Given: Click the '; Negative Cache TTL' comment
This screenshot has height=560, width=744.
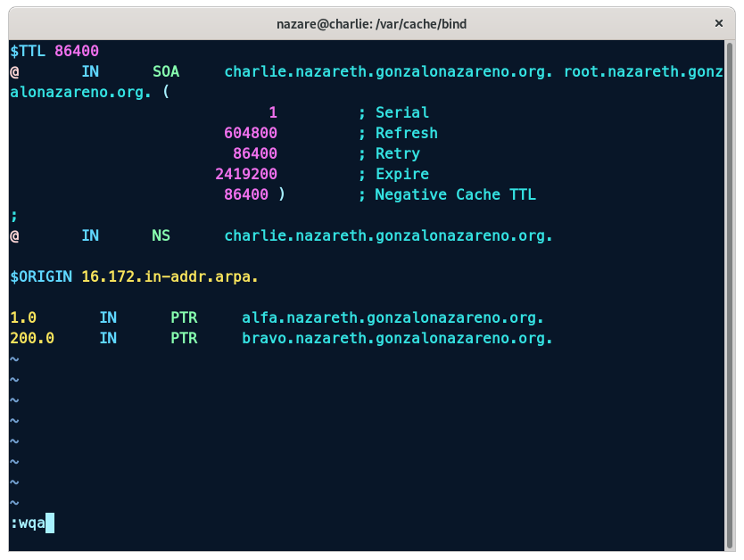Looking at the screenshot, I should pos(447,194).
